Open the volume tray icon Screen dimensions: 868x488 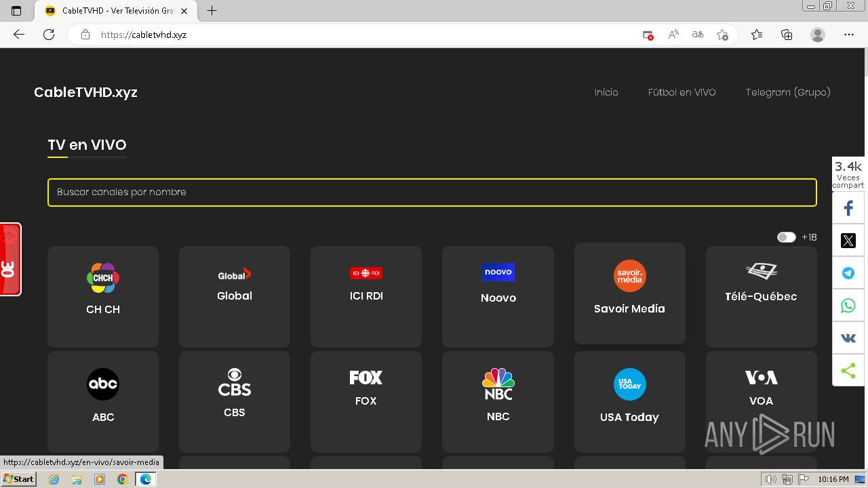pyautogui.click(x=770, y=479)
